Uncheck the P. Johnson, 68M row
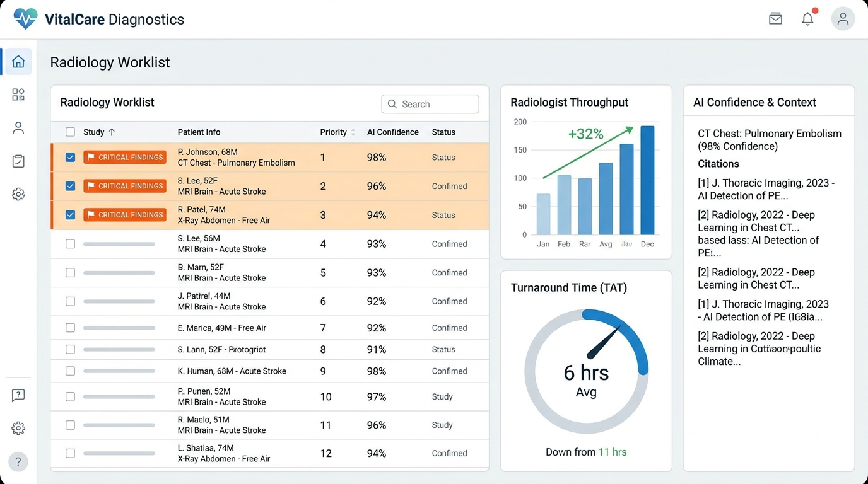Image resolution: width=868 pixels, height=484 pixels. tap(70, 158)
